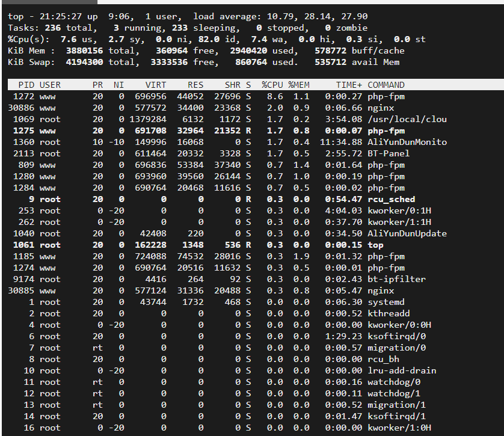The image size is (504, 436).
Task: Click the %CPU column header
Action: (x=272, y=85)
